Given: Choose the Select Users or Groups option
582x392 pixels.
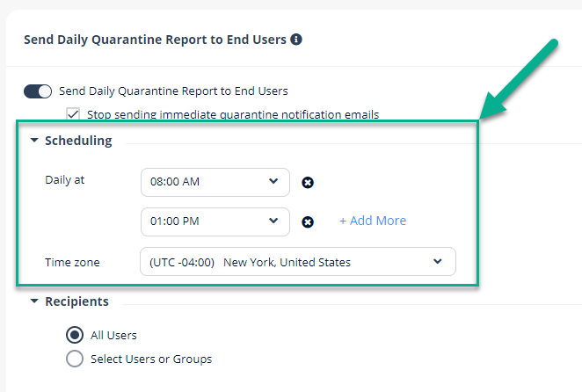Looking at the screenshot, I should [75, 359].
